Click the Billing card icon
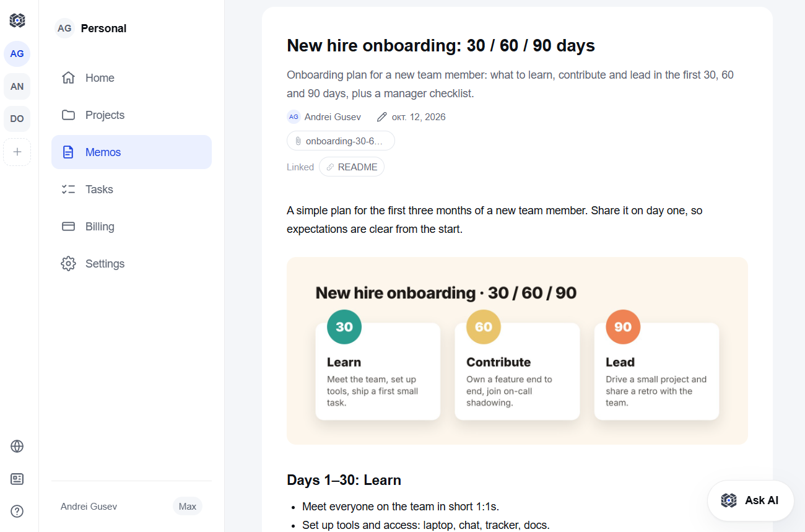805x532 pixels. tap(68, 227)
